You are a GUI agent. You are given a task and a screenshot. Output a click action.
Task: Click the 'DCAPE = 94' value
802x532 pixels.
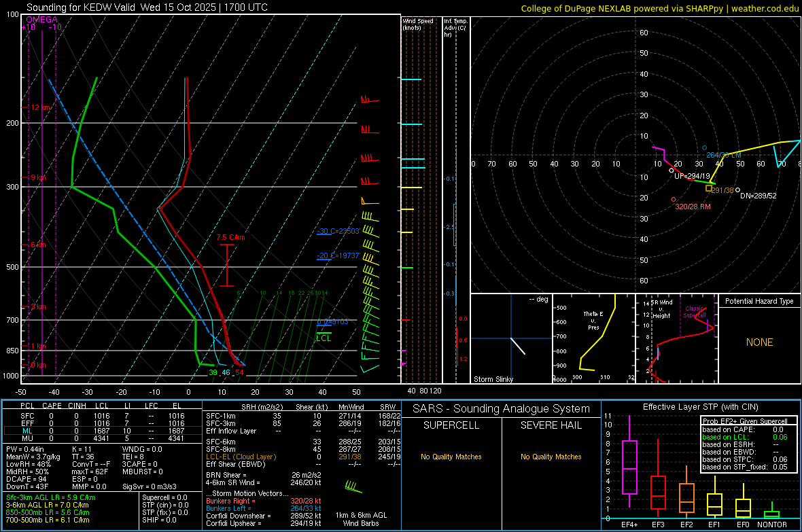click(27, 479)
